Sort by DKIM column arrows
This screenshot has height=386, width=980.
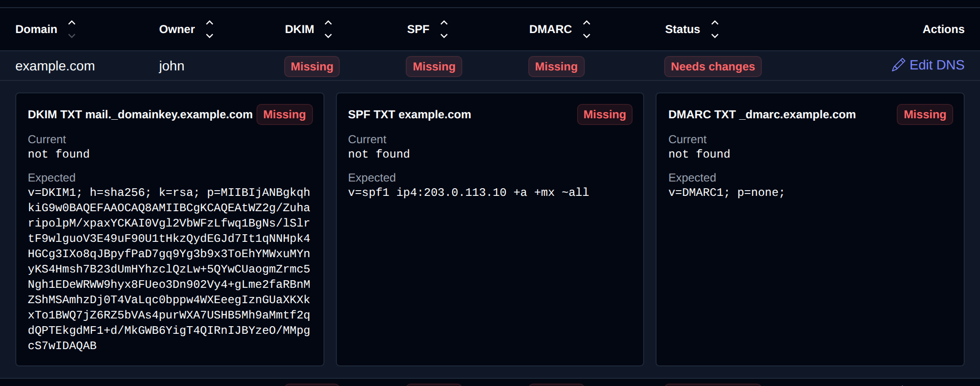click(328, 29)
